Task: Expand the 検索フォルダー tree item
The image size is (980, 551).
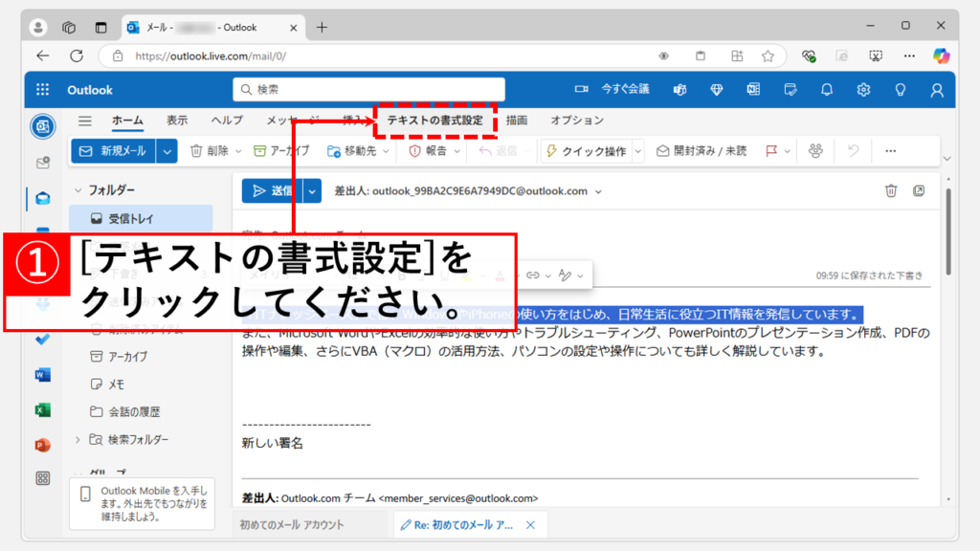Action: pos(78,439)
